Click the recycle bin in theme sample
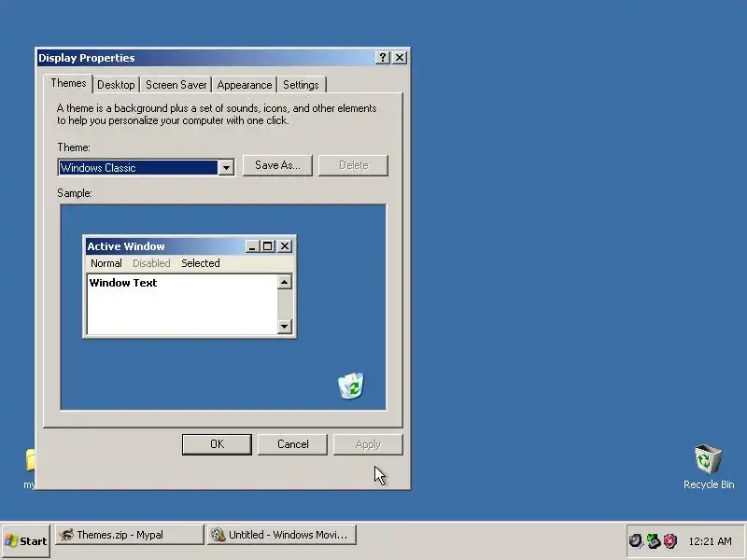The width and height of the screenshot is (747, 560). [351, 385]
